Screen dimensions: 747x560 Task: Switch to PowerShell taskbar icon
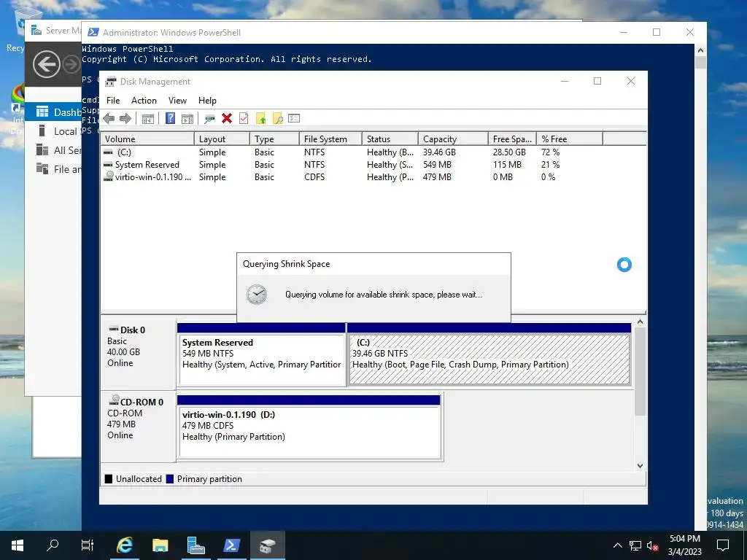(x=231, y=545)
